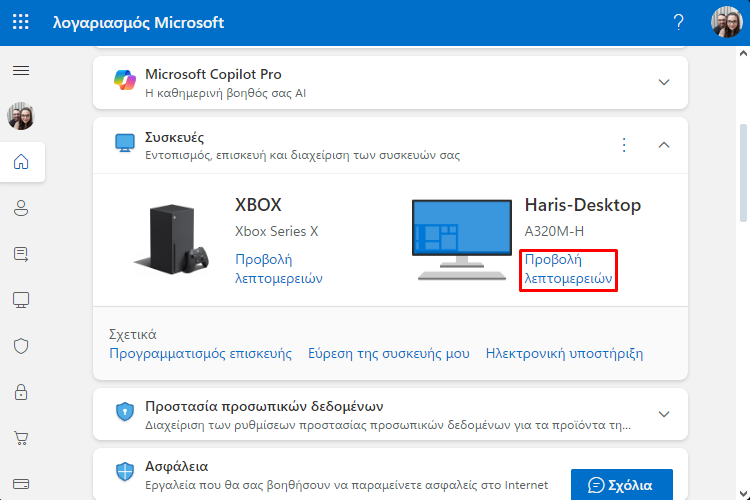
Task: Open the shopping cart sidebar icon
Action: click(x=21, y=438)
